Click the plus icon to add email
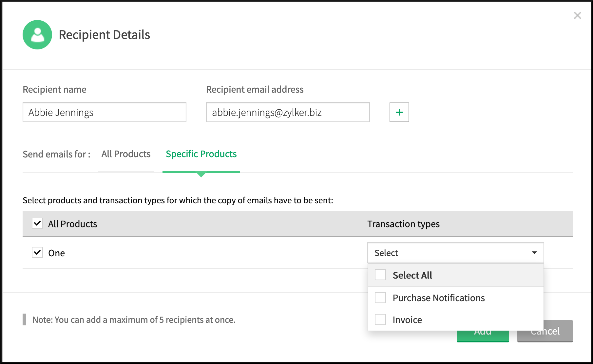Screen dimensions: 593x364 pos(399,112)
